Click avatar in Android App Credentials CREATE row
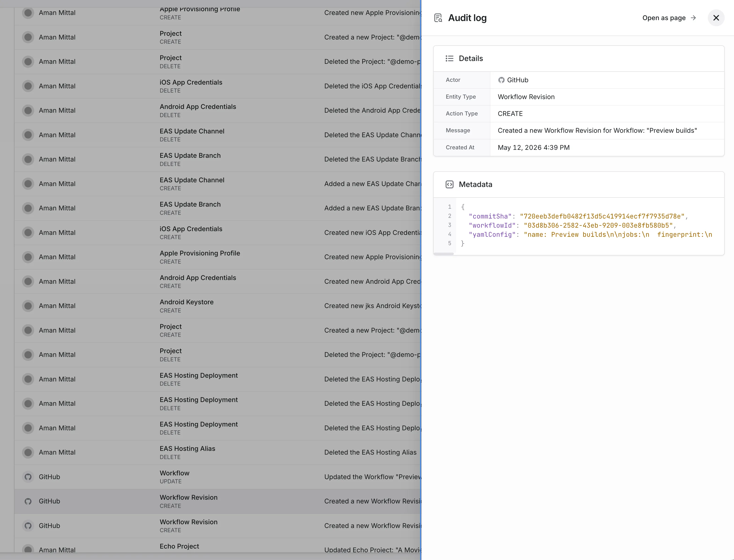This screenshot has height=560, width=734. coord(28,281)
